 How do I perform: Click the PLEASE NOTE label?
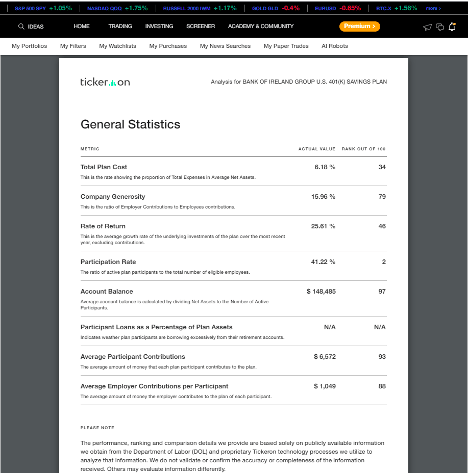[97, 427]
